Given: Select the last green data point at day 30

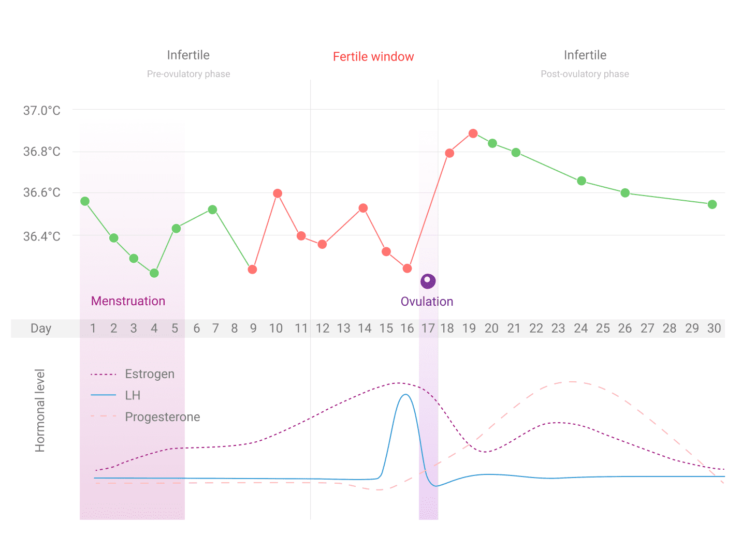Looking at the screenshot, I should [712, 204].
